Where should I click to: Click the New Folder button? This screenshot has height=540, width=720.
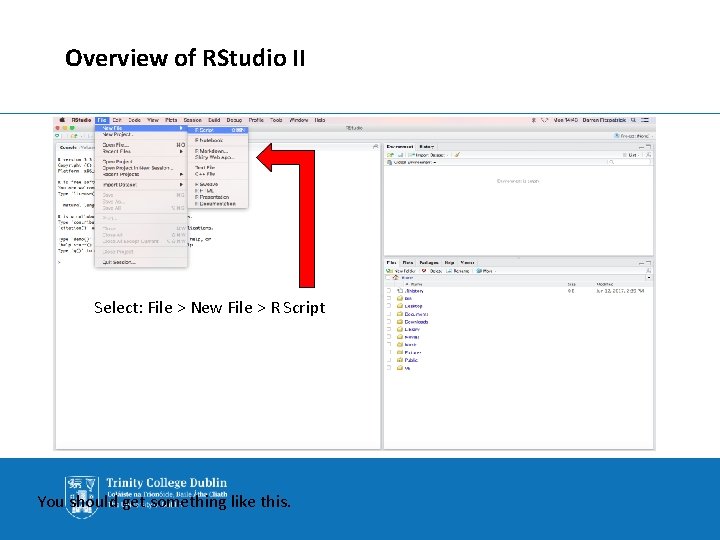click(x=401, y=271)
